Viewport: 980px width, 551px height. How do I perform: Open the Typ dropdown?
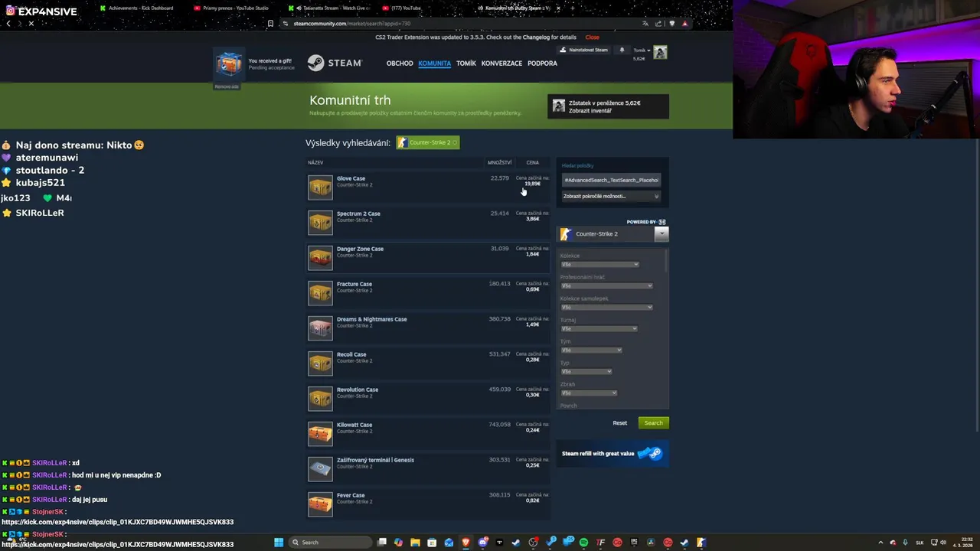point(586,371)
